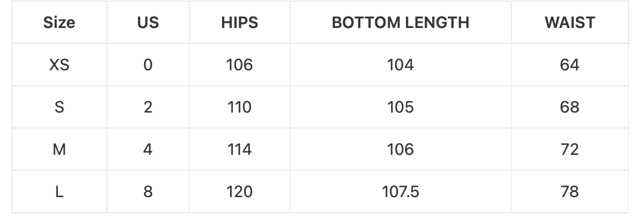Click waist value 78
This screenshot has width=644, height=224.
(x=570, y=191)
